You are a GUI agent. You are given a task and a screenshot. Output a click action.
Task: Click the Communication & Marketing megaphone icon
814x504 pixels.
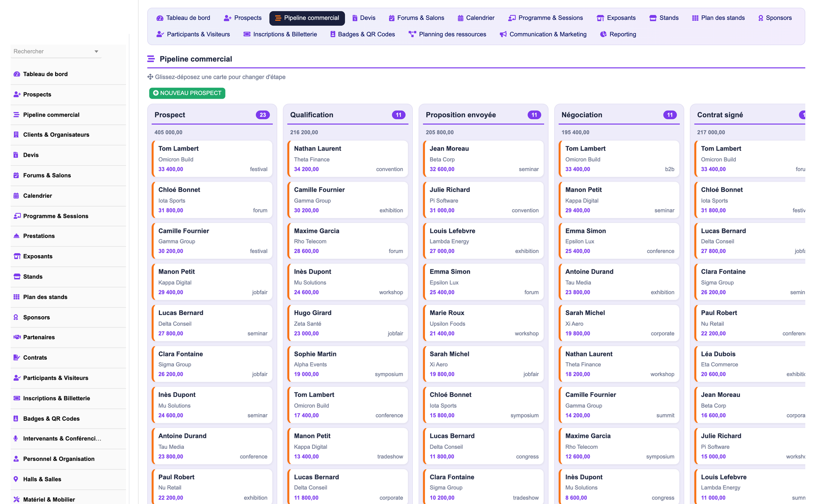(503, 34)
